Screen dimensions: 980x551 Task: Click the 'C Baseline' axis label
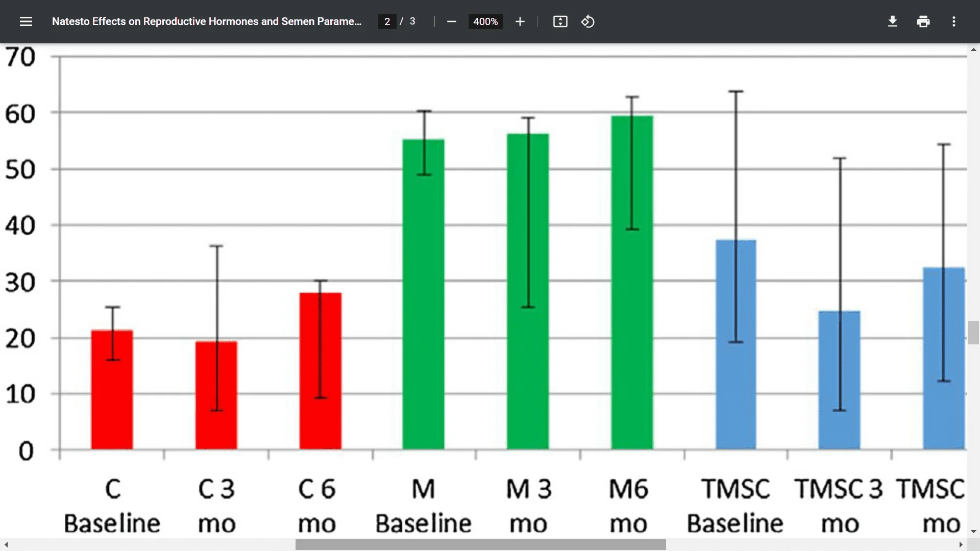point(112,506)
